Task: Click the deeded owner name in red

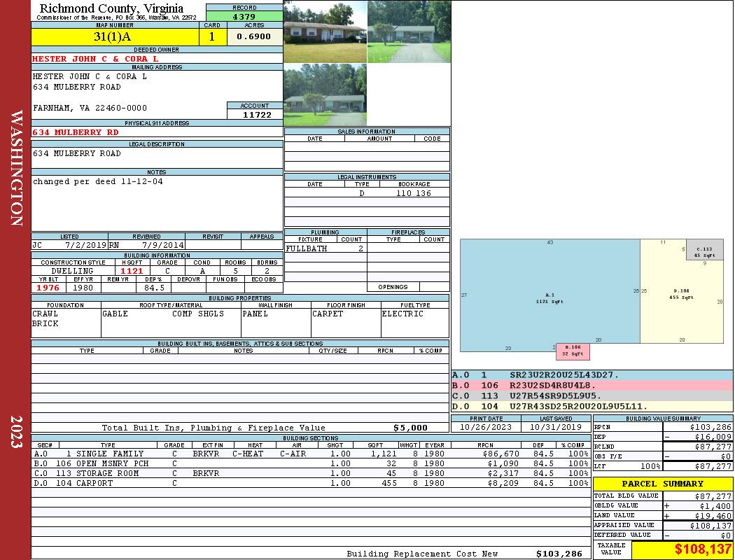Action: coord(95,59)
